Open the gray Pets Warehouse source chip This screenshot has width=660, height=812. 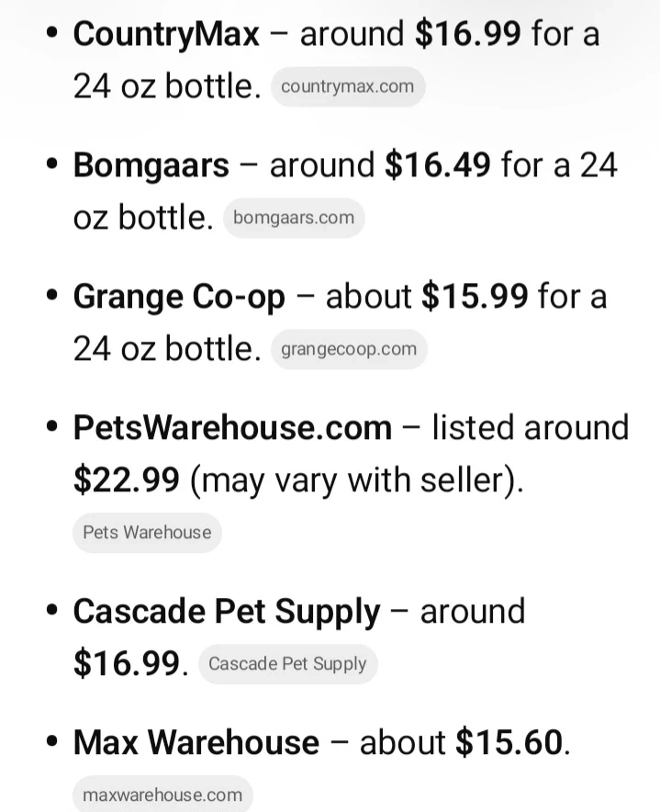tap(147, 533)
